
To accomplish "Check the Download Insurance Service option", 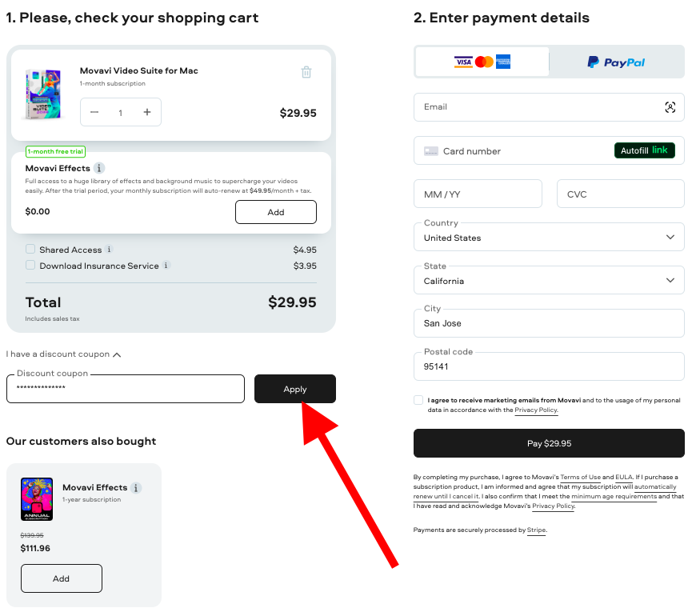I will (30, 266).
